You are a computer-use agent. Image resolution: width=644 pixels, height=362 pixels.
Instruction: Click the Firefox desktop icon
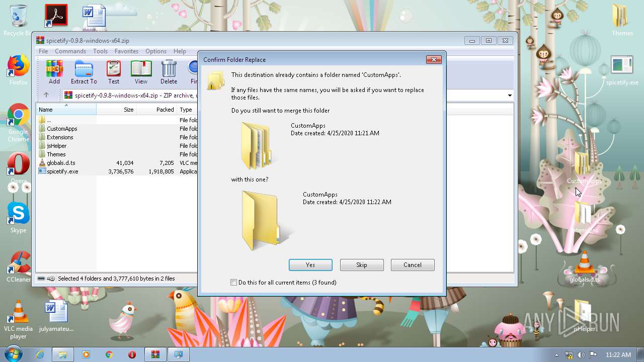[18, 70]
